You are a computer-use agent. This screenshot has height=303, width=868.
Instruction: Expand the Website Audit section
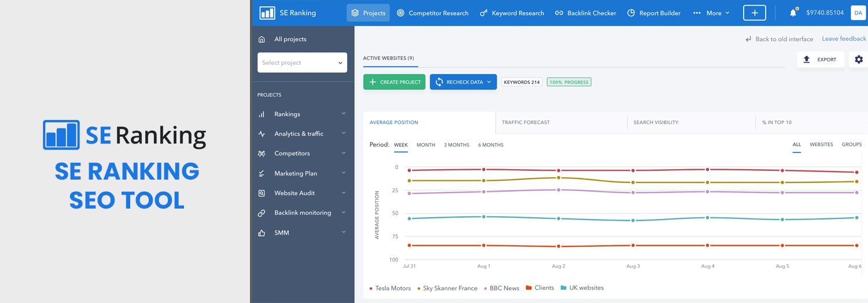[344, 192]
